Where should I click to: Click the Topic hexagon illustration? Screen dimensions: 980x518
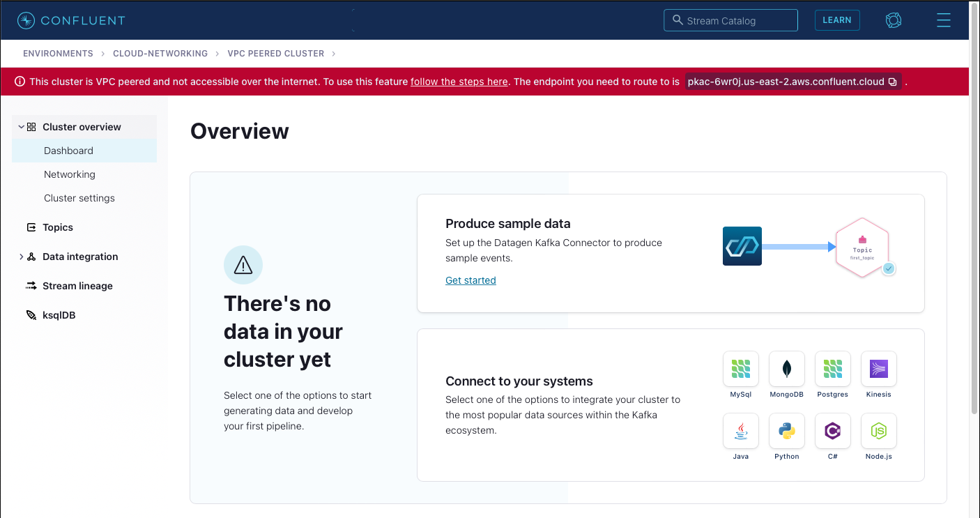(862, 248)
